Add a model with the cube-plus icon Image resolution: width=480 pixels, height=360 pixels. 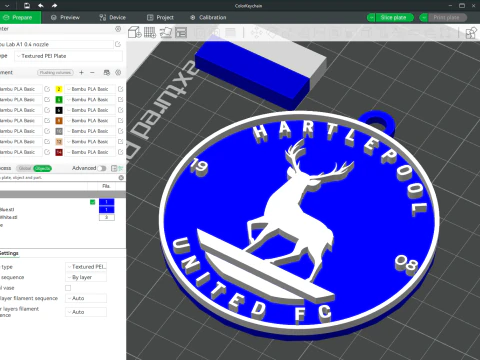[135, 32]
